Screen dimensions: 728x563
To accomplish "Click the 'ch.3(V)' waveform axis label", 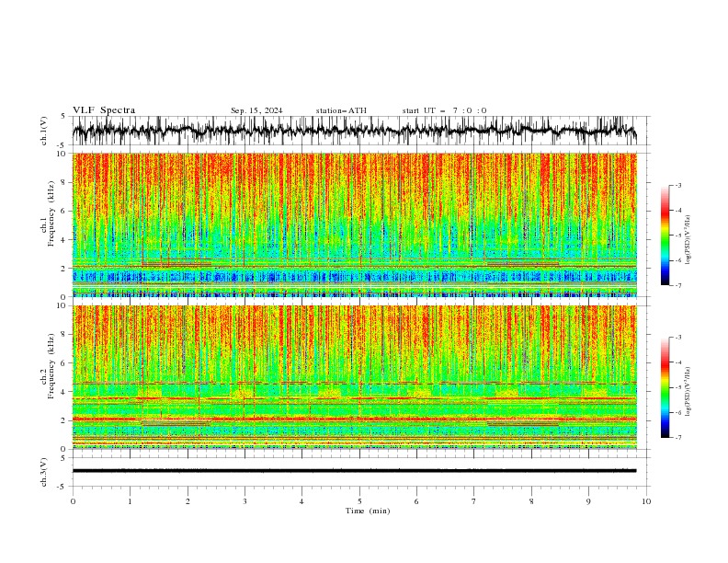I will point(44,472).
